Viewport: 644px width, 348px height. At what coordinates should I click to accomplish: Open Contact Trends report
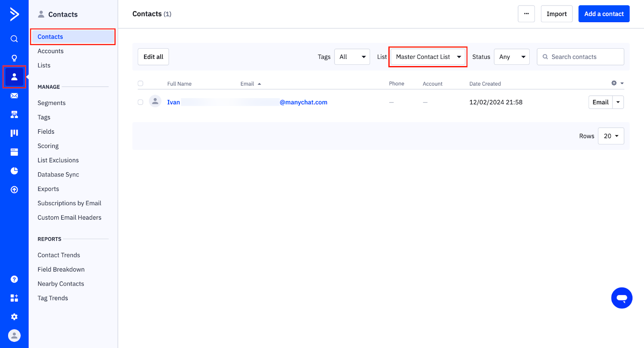coord(59,255)
